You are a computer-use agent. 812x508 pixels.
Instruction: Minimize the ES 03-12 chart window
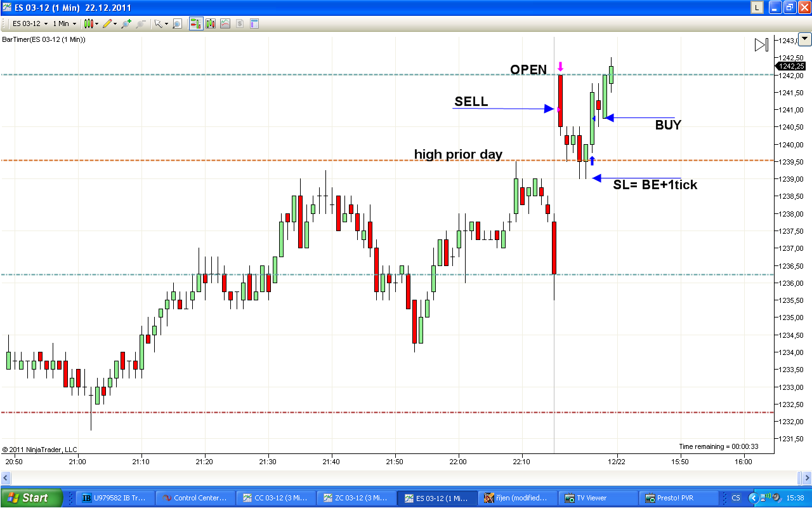click(775, 7)
